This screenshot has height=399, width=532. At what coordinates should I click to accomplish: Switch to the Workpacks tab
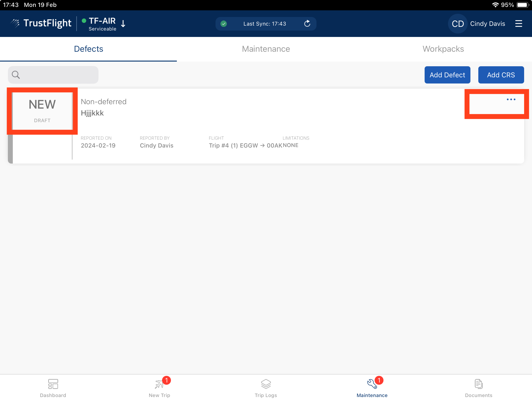443,49
